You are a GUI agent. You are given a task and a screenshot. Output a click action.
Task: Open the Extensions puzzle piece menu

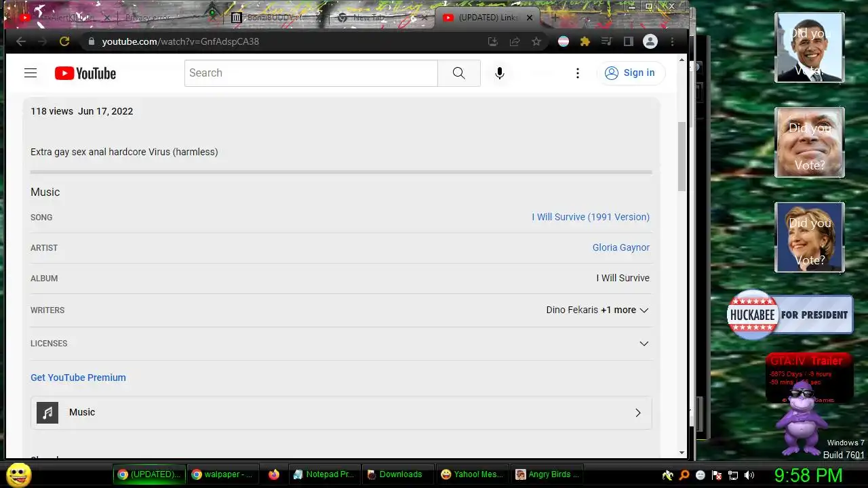point(585,41)
